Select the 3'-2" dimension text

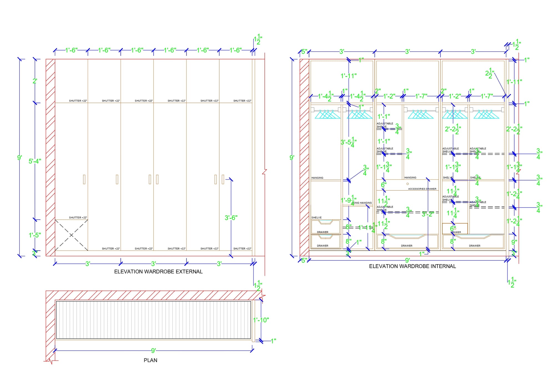(x=428, y=214)
